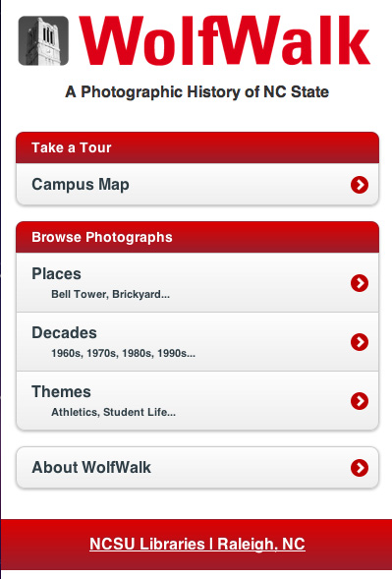Select the 1960s, 1970s, 1980s, 1990s subtitle
This screenshot has height=579, width=392.
pos(123,353)
